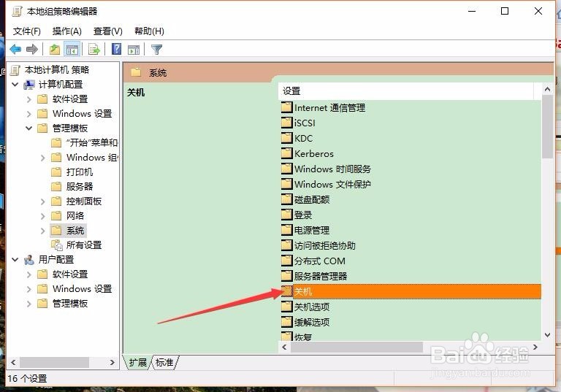The height and width of the screenshot is (392, 561).
Task: Toggle the Show/Hide console tree icon
Action: [72, 49]
